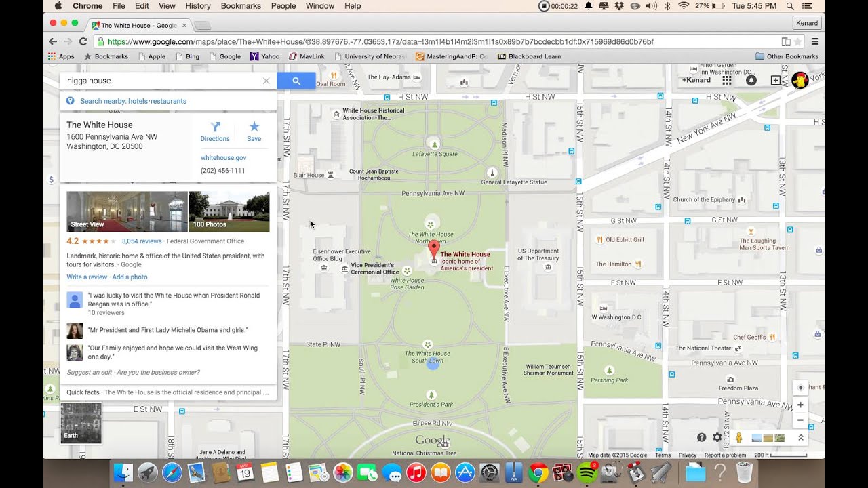Open Google Maps settings gear
Viewport: 868px width, 488px height.
pos(717,438)
